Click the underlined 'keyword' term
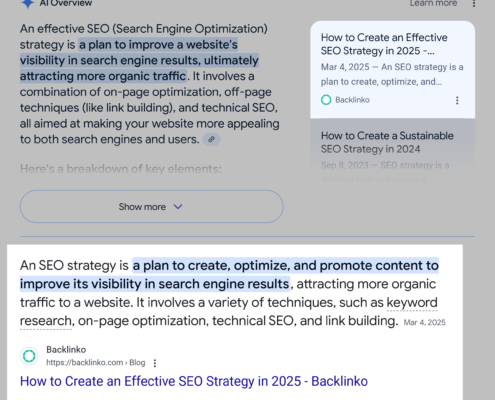 point(412,302)
